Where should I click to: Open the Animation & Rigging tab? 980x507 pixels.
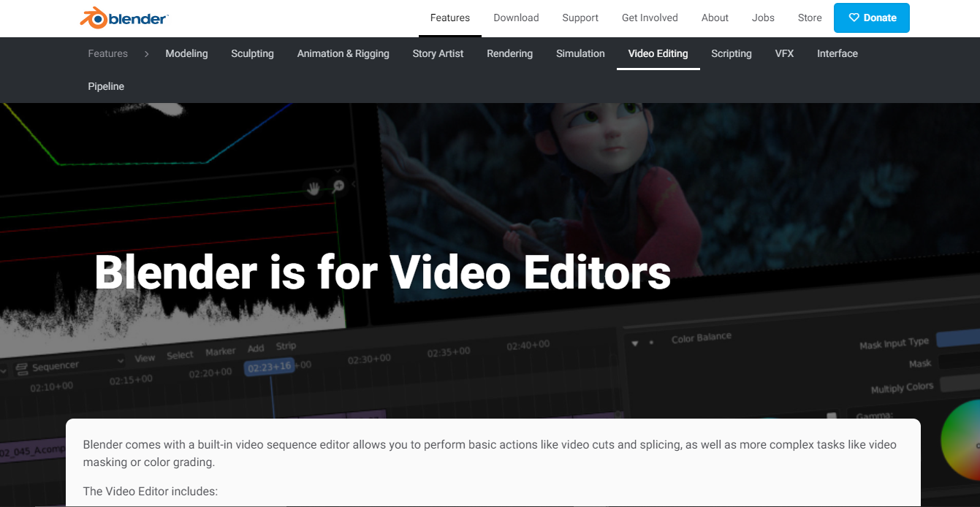click(x=343, y=53)
